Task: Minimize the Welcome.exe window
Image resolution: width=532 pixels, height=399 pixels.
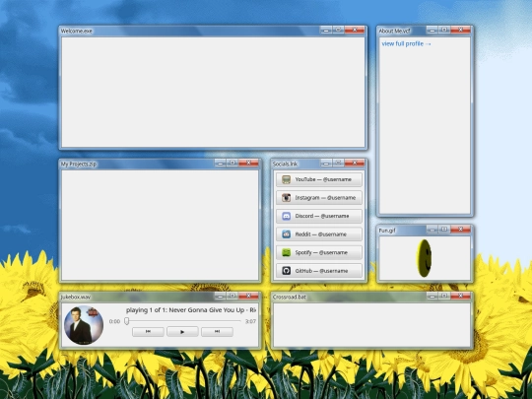Action: point(326,31)
